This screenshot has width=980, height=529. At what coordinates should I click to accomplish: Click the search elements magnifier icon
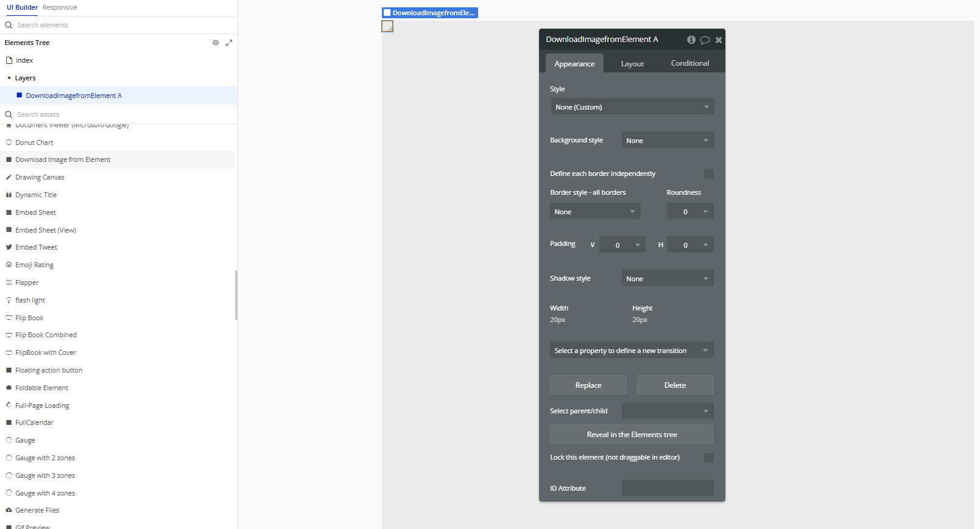pos(9,25)
